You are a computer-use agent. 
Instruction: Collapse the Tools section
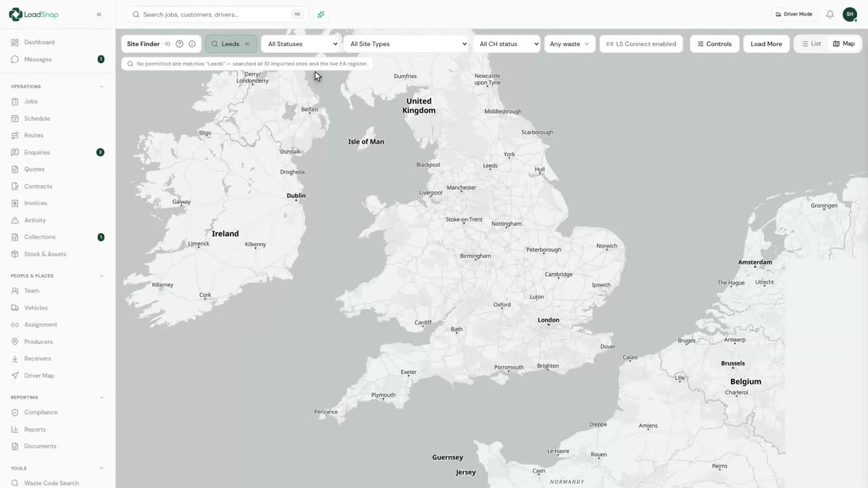tap(102, 468)
